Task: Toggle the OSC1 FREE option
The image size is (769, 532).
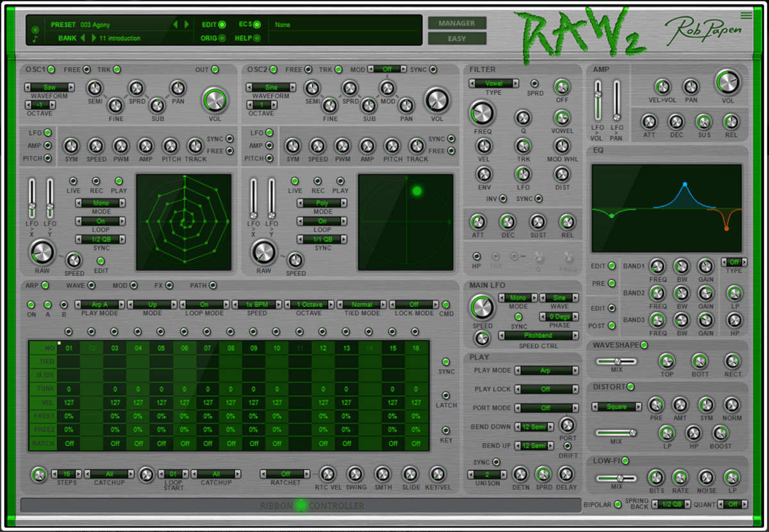Action: (x=87, y=69)
